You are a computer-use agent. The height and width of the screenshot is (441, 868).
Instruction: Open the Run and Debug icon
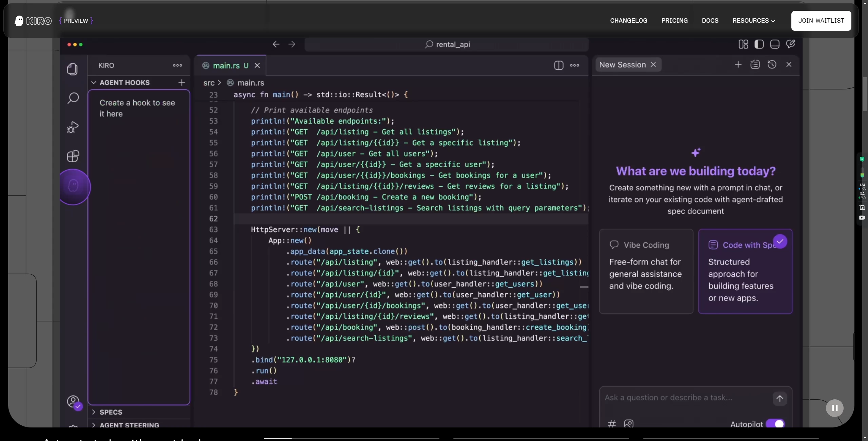pyautogui.click(x=73, y=127)
